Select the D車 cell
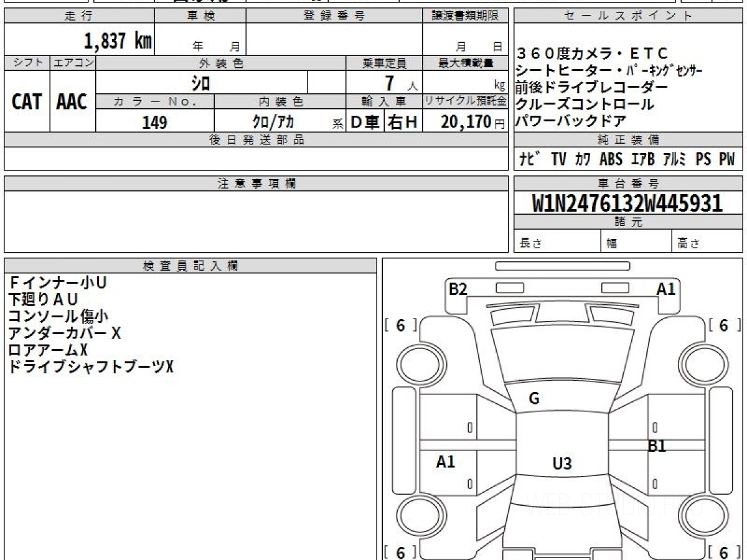 click(x=365, y=122)
